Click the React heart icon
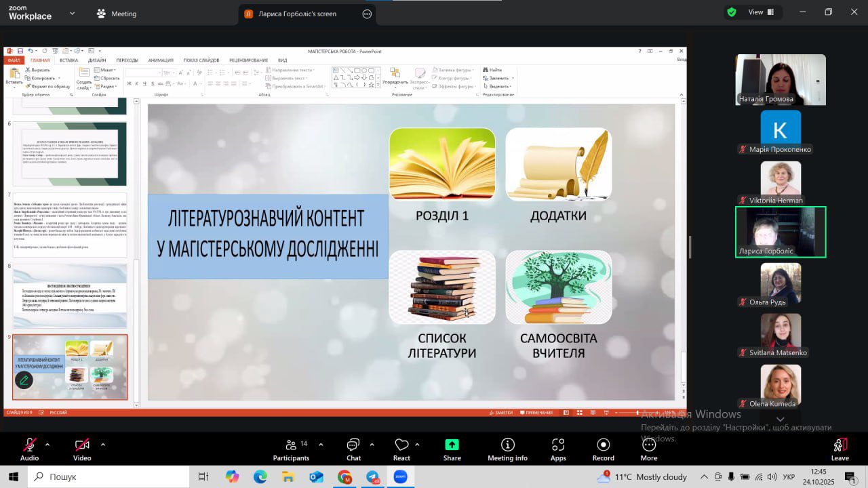 click(x=401, y=449)
